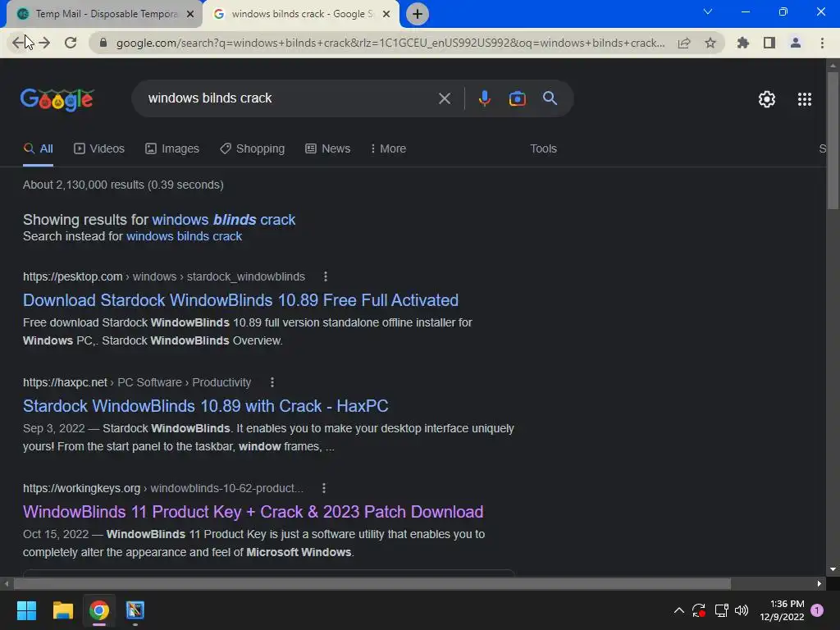Open Google settings gear

click(767, 99)
